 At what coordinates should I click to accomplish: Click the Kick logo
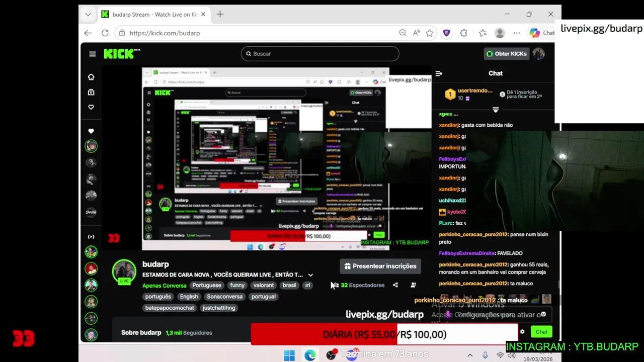click(x=122, y=54)
